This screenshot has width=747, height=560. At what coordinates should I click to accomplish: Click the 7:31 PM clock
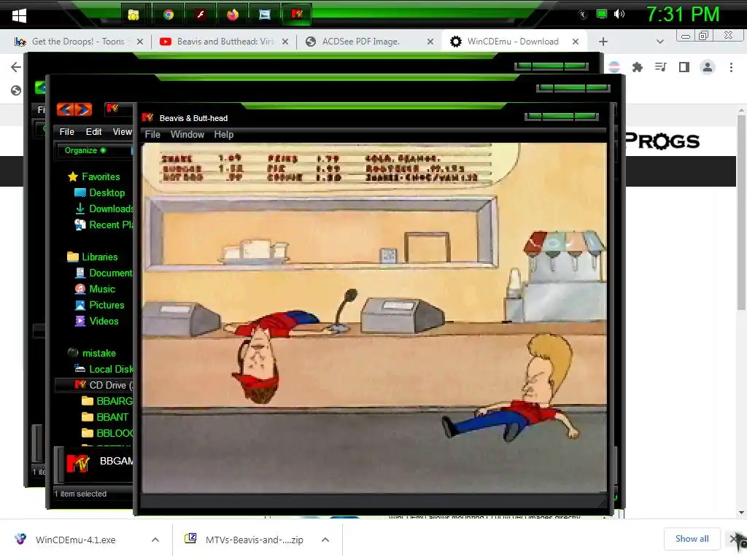tap(682, 15)
